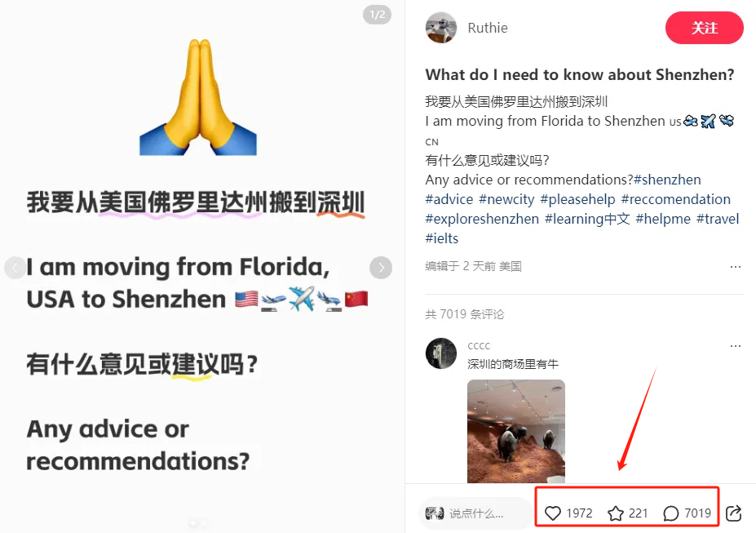Go to previous image with left arrow

pos(15,267)
